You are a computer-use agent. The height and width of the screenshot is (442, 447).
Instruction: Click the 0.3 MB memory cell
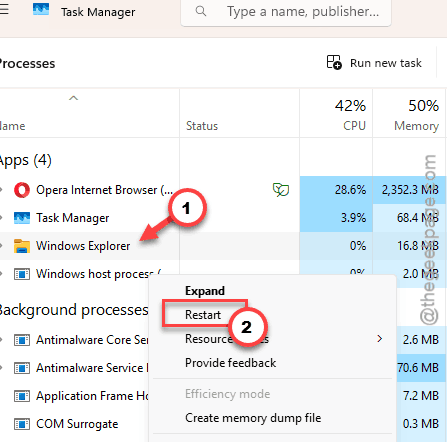(422, 424)
